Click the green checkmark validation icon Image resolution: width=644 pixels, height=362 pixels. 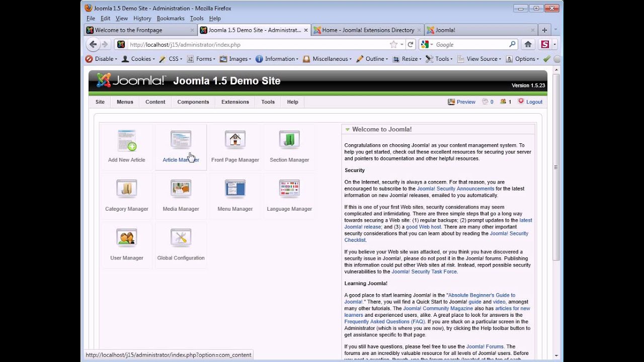coord(547,59)
